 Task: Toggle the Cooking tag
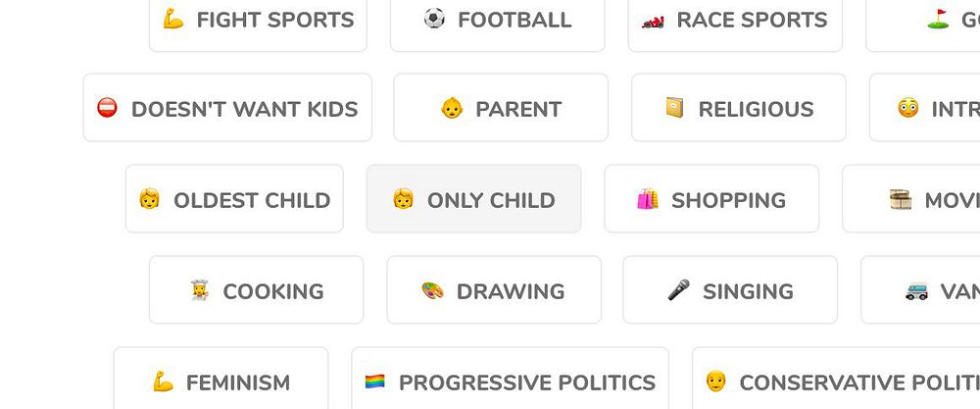pos(256,290)
